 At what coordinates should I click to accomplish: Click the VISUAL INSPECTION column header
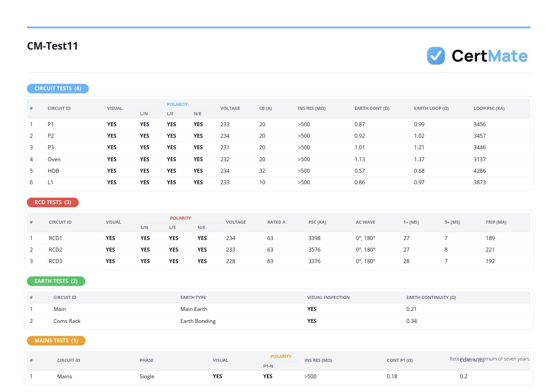coord(329,298)
